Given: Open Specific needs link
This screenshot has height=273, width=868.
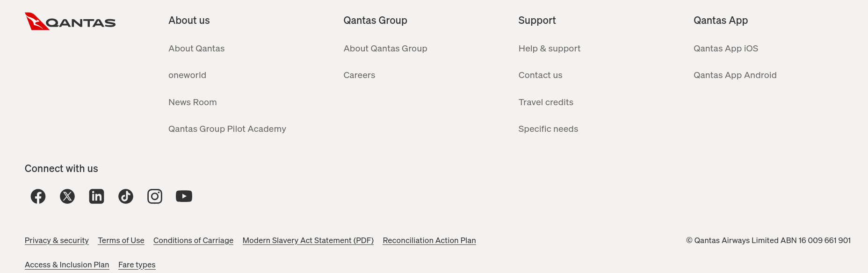Looking at the screenshot, I should (548, 129).
